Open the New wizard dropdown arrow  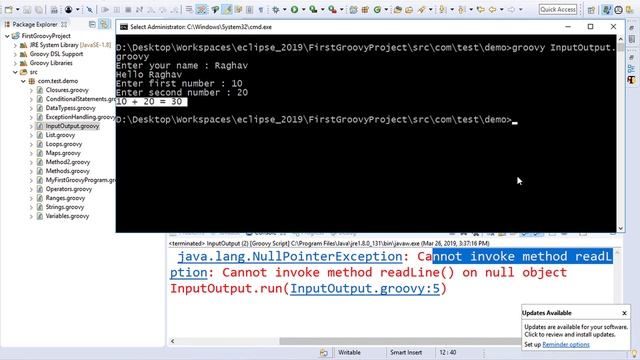pos(18,9)
